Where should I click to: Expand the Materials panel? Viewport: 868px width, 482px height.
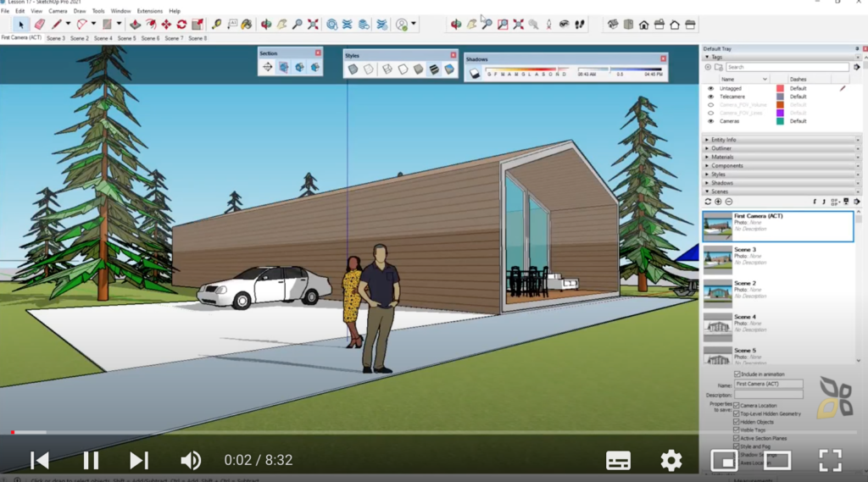click(x=782, y=158)
